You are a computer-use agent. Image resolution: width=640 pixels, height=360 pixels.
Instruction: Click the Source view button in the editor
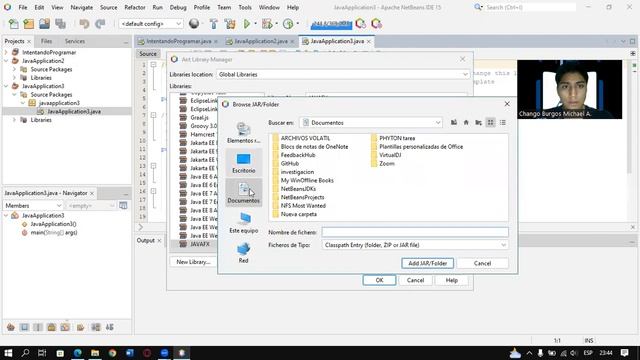148,54
